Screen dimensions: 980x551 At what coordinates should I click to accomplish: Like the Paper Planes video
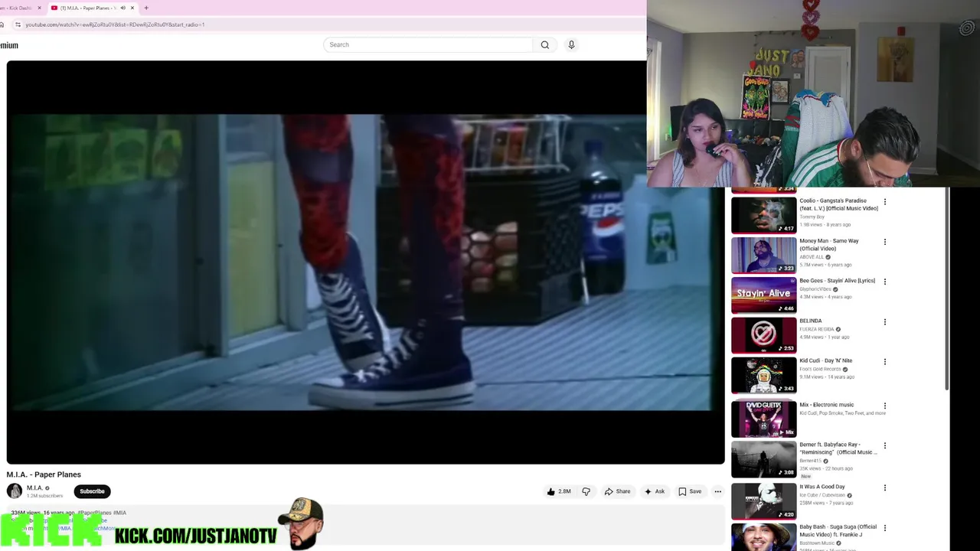(x=559, y=491)
